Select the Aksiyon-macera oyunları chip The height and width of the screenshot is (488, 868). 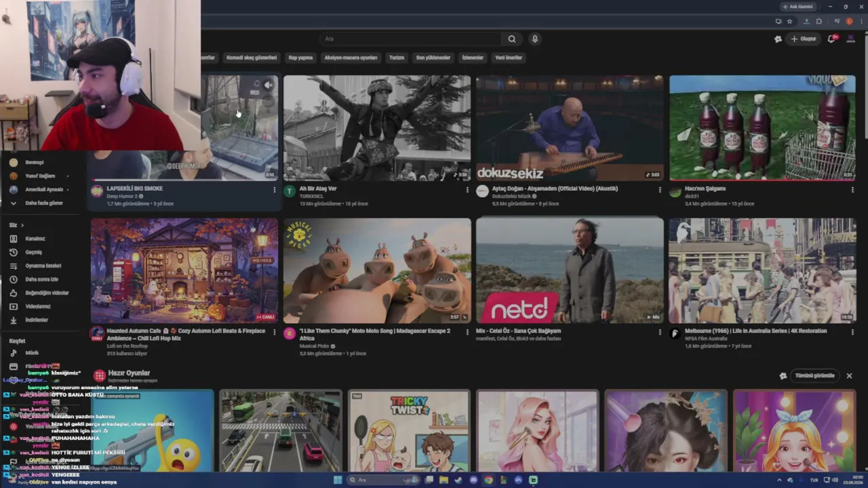click(351, 58)
